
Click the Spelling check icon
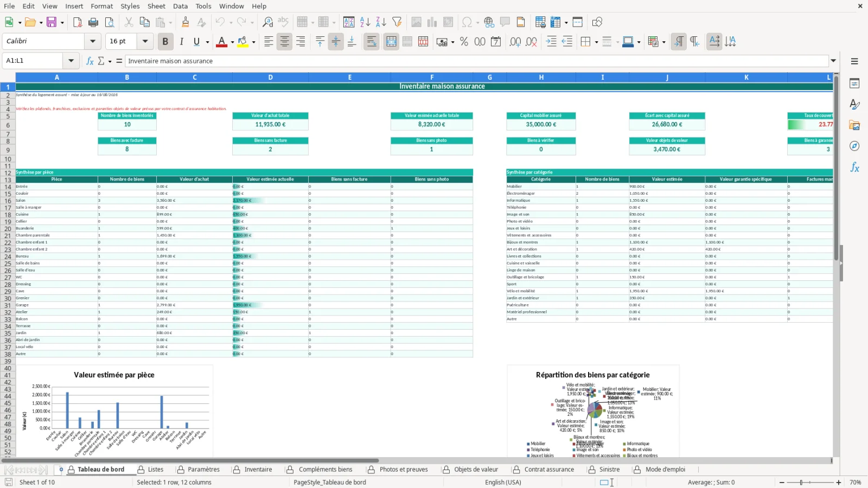point(283,22)
